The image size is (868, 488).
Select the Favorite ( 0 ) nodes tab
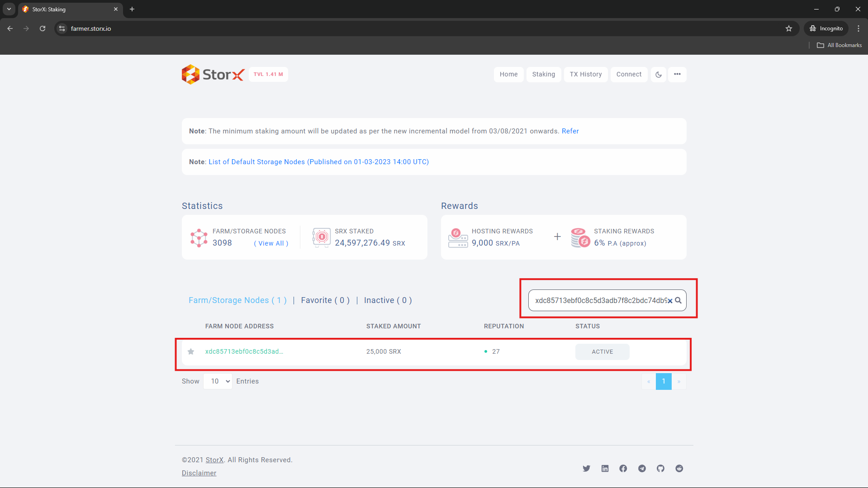click(x=325, y=300)
